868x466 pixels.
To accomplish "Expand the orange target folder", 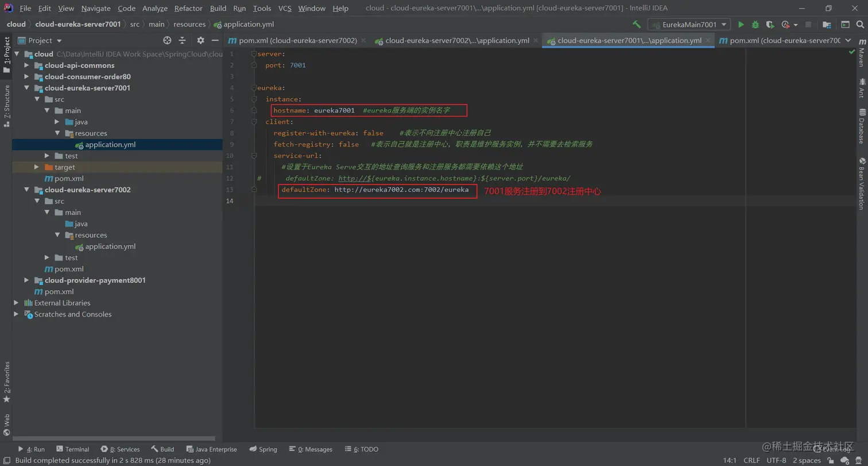I will [37, 167].
